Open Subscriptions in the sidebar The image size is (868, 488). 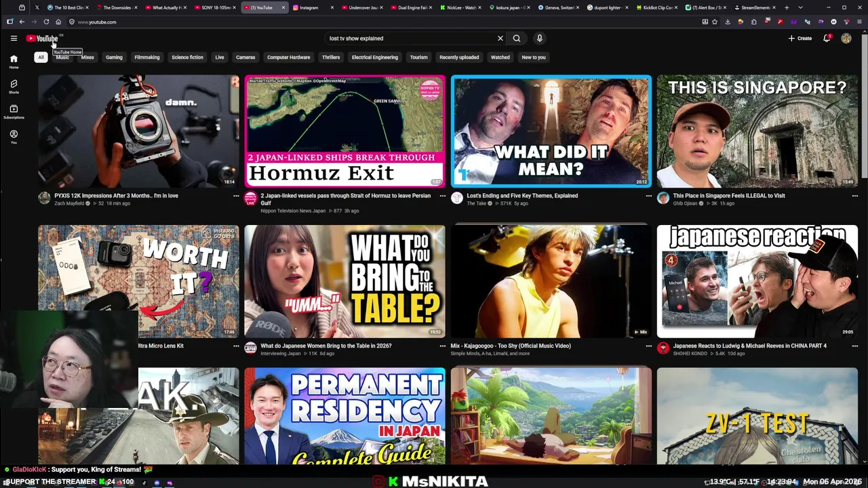tap(14, 112)
